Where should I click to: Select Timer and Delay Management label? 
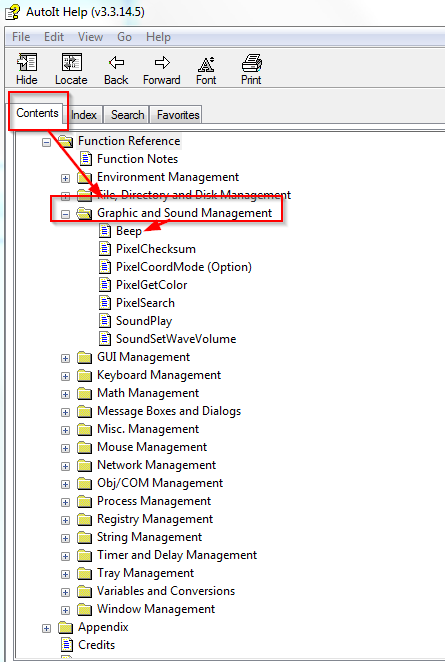[177, 555]
